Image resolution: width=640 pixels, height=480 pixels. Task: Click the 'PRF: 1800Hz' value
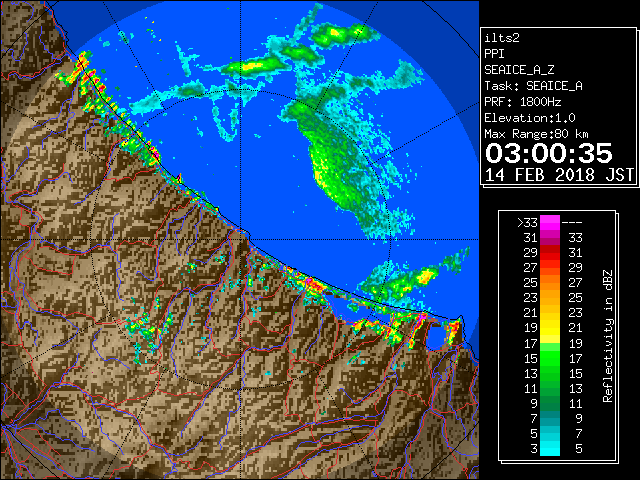click(x=522, y=102)
